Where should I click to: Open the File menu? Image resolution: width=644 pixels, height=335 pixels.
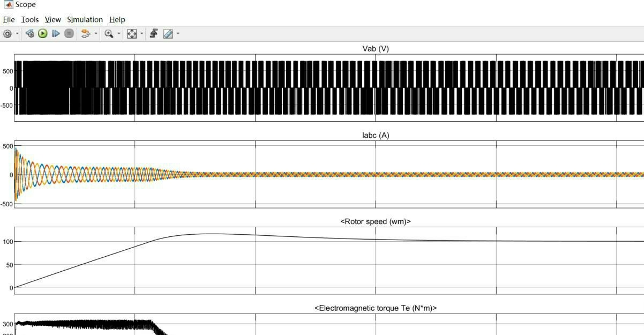click(x=9, y=19)
